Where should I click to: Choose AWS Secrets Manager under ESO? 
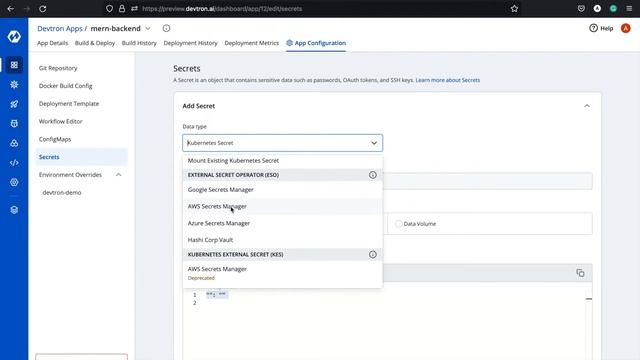(x=282, y=206)
